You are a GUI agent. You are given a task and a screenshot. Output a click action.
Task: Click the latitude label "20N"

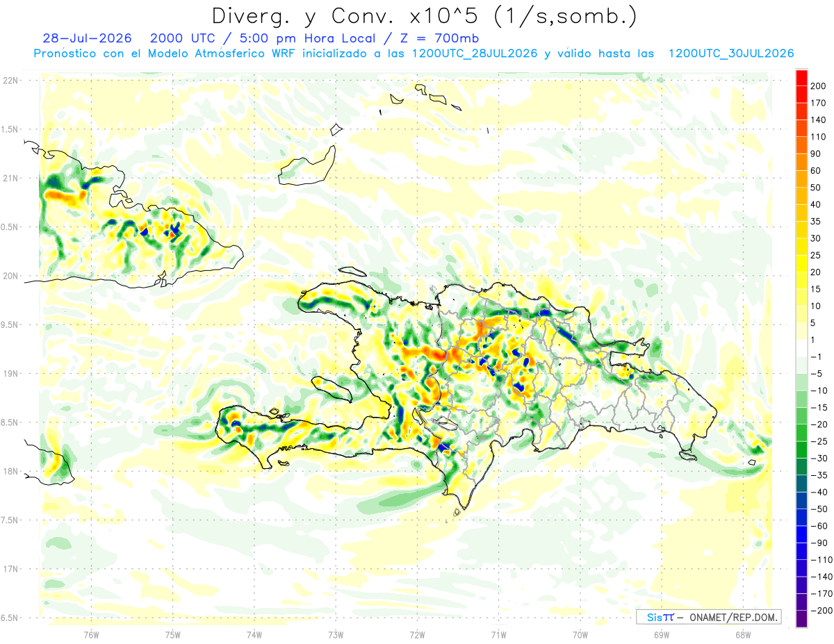click(x=11, y=276)
